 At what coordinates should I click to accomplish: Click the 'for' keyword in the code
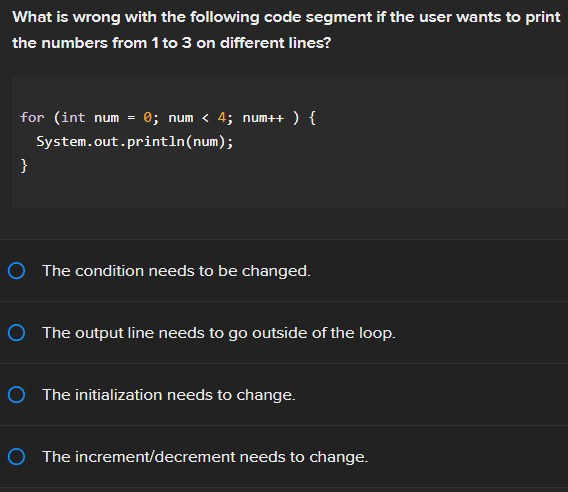click(32, 117)
